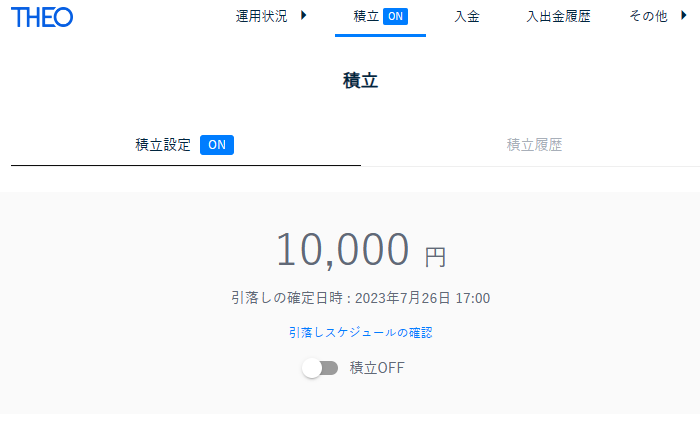Click the 積立OFF label text
Screen dimensions: 700x423
pos(377,368)
